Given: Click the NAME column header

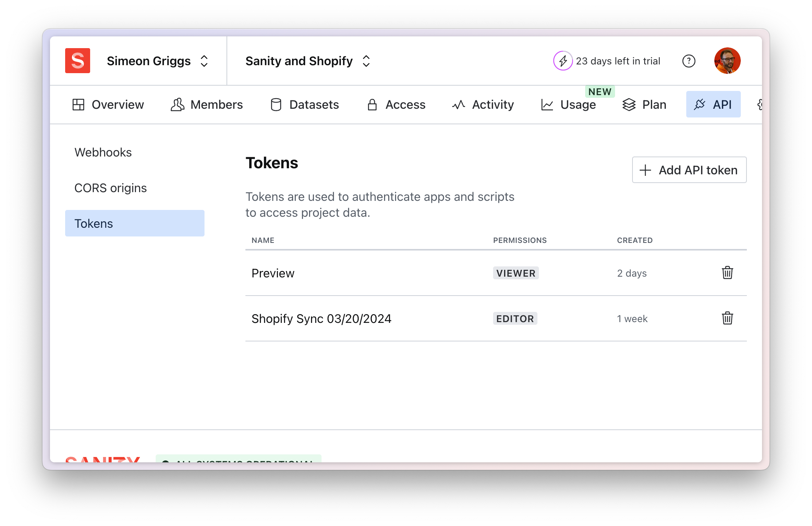Looking at the screenshot, I should tap(263, 240).
